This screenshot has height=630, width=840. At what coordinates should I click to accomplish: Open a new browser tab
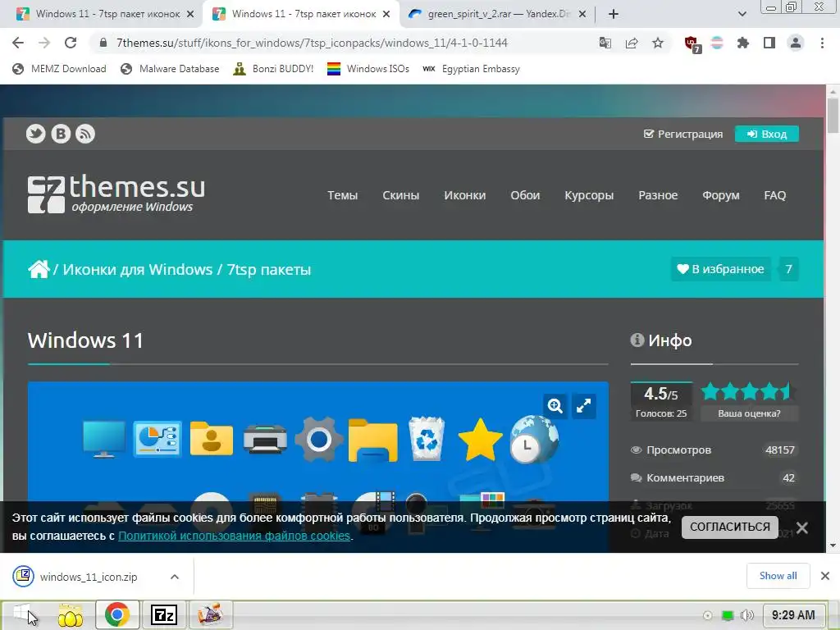point(614,14)
